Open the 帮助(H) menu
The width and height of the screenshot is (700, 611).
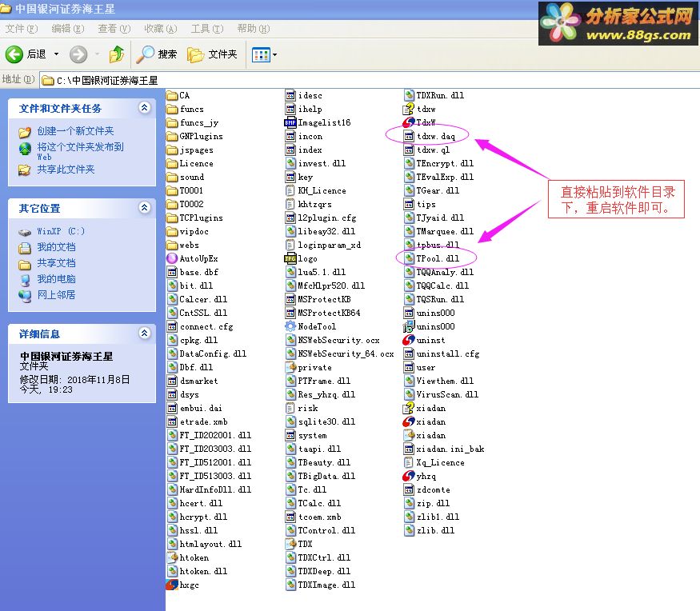coord(254,29)
